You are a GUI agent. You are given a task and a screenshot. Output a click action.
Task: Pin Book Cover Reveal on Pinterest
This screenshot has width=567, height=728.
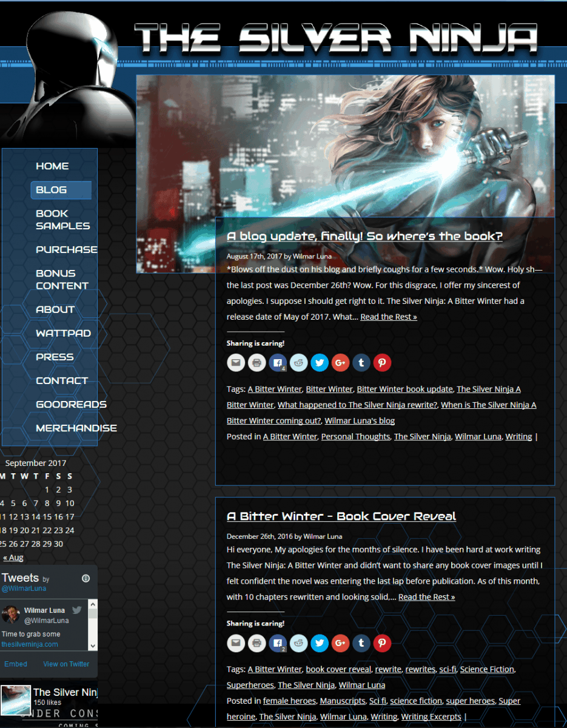[x=382, y=643]
